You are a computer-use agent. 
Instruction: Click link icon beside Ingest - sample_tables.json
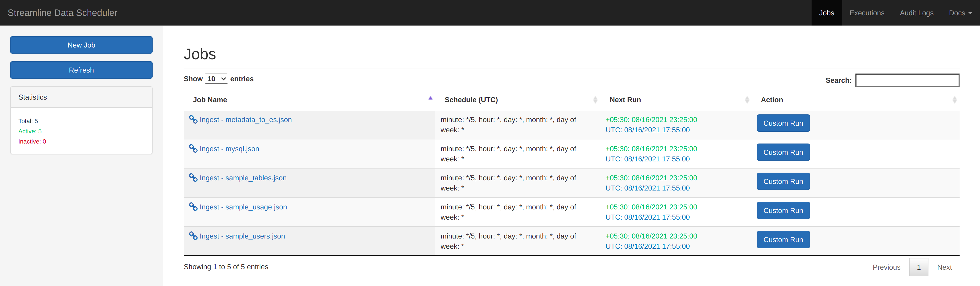coord(193,177)
